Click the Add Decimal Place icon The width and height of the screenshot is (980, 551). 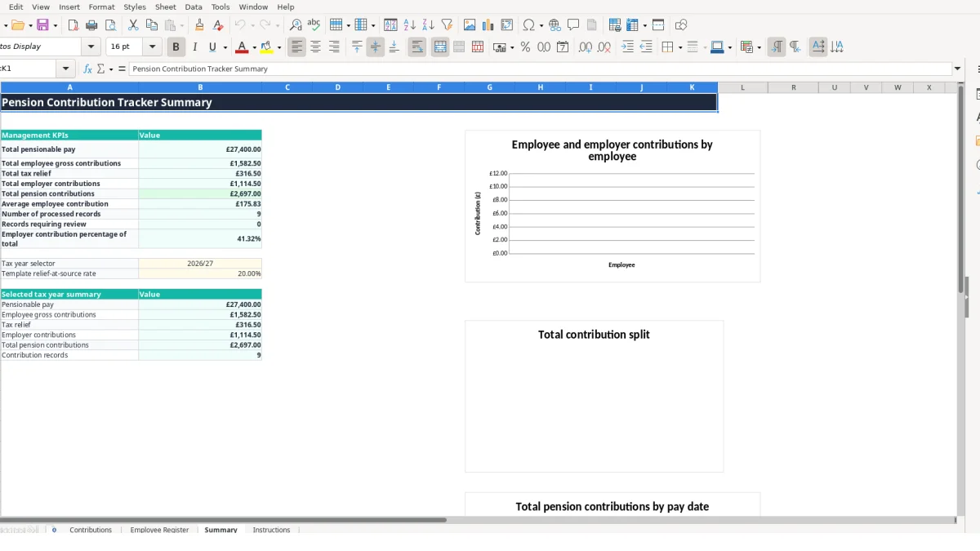[x=585, y=47]
